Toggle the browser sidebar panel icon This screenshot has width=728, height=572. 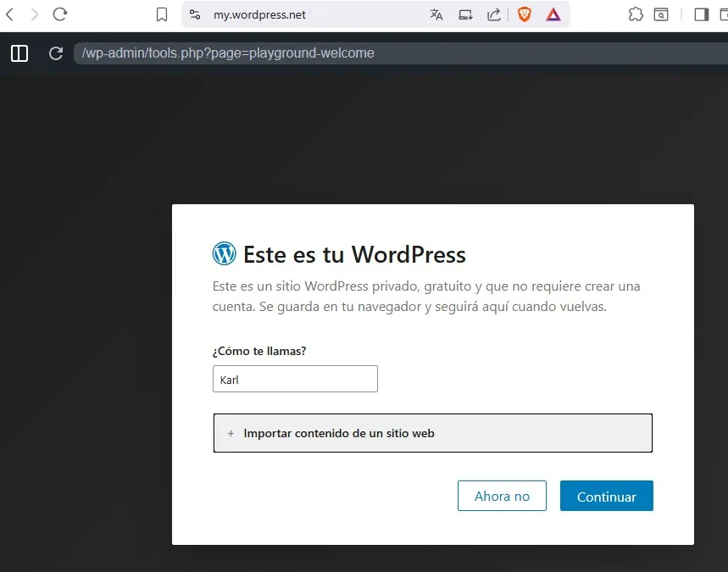[x=701, y=14]
